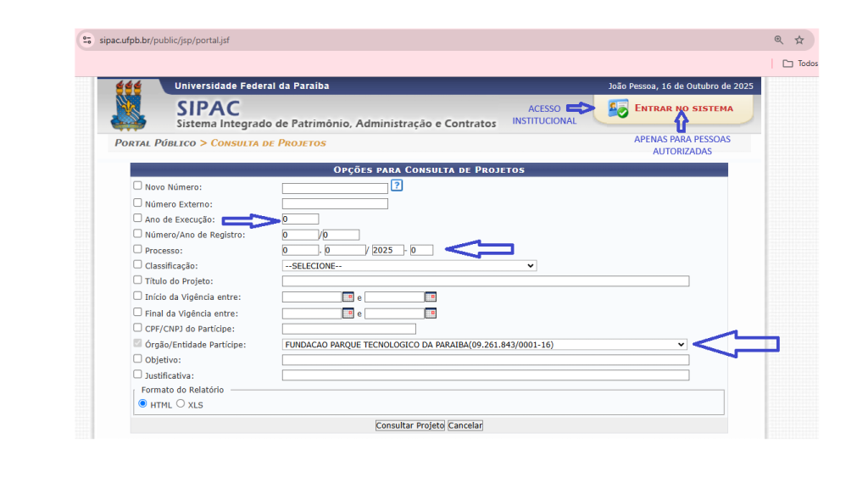Bookmark this page with the star icon
868x488 pixels.
[x=799, y=40]
